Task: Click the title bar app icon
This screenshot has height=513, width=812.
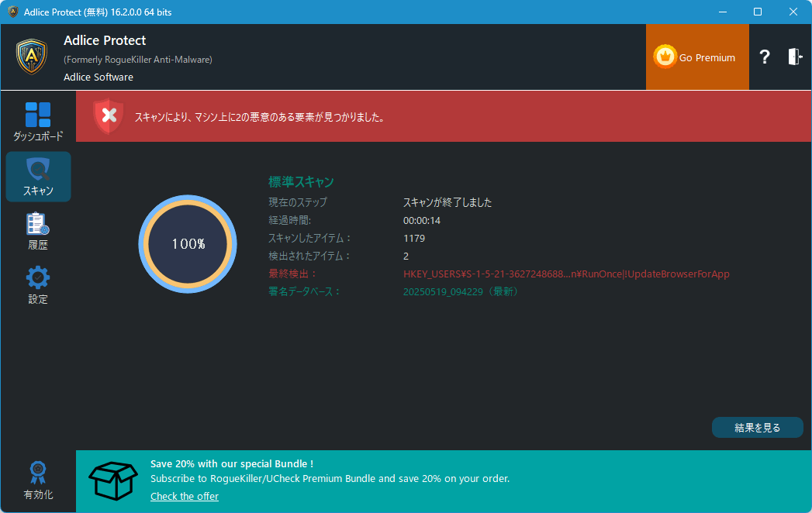Action: 13,12
